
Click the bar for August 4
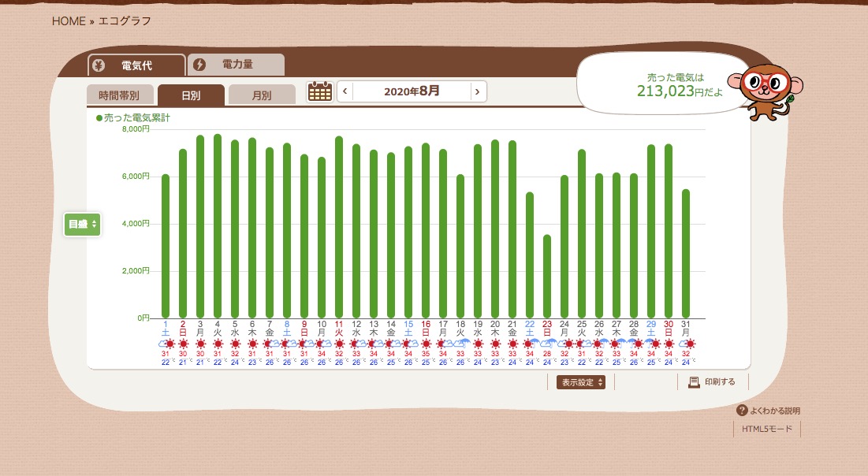[x=218, y=226]
